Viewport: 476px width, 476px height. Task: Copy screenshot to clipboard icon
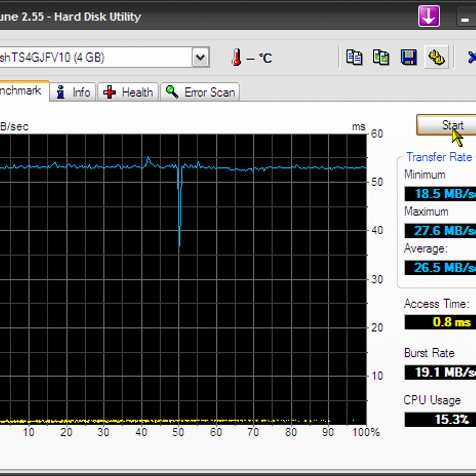click(381, 57)
